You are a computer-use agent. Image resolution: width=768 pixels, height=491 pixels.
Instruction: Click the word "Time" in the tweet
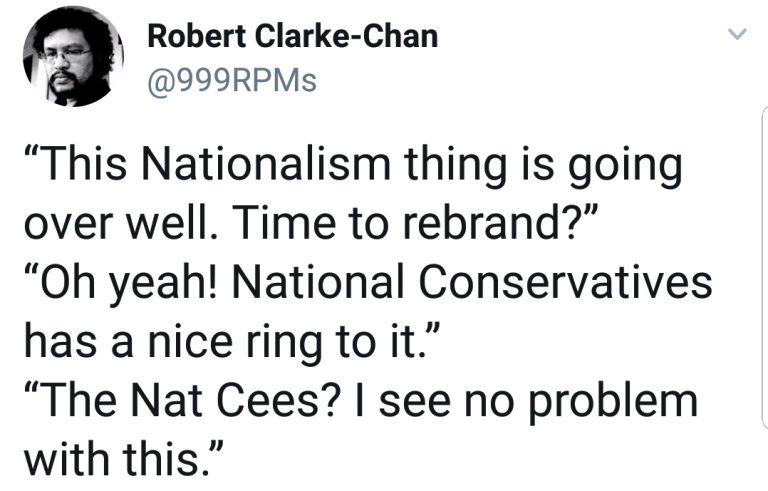click(x=277, y=223)
